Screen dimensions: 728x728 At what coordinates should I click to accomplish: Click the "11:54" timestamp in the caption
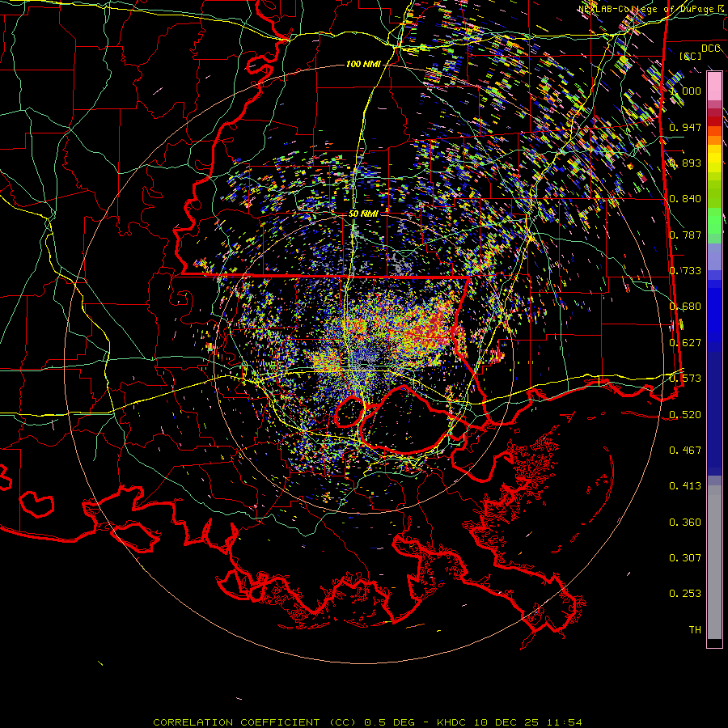[564, 722]
